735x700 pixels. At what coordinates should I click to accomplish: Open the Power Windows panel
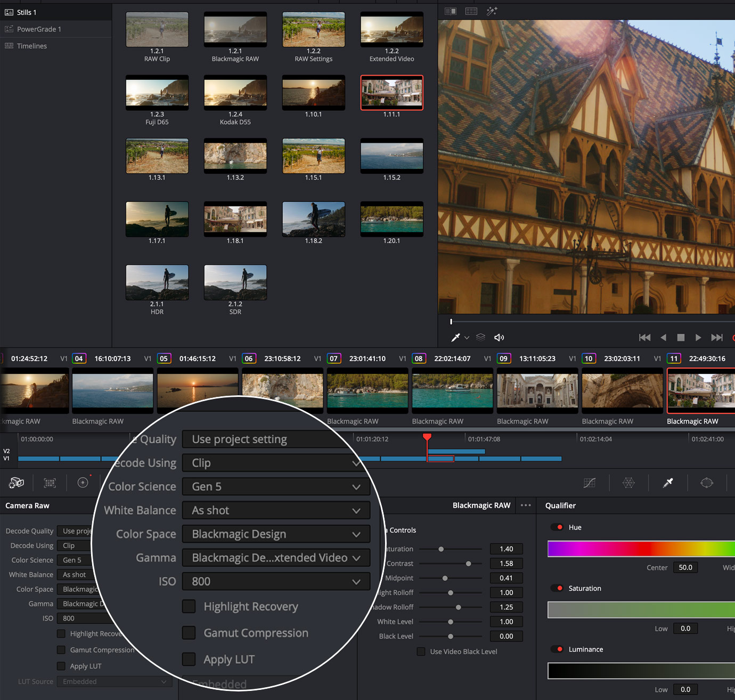[x=707, y=483]
